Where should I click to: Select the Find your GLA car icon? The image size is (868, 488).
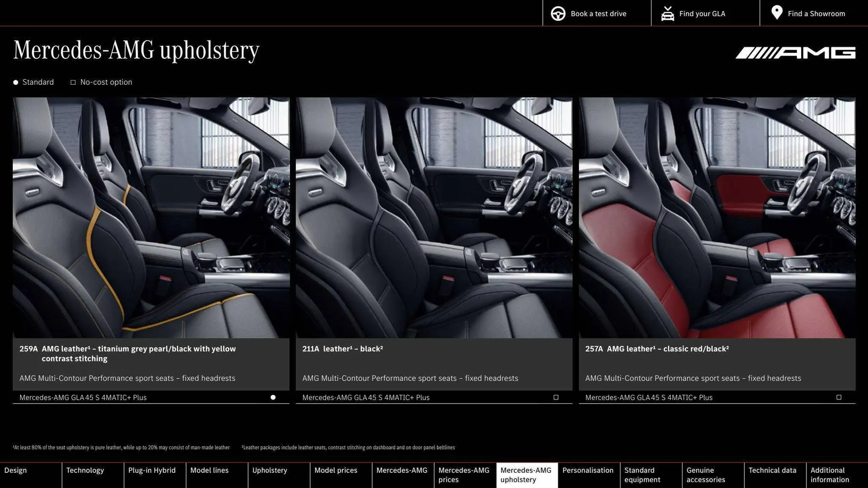tap(667, 13)
